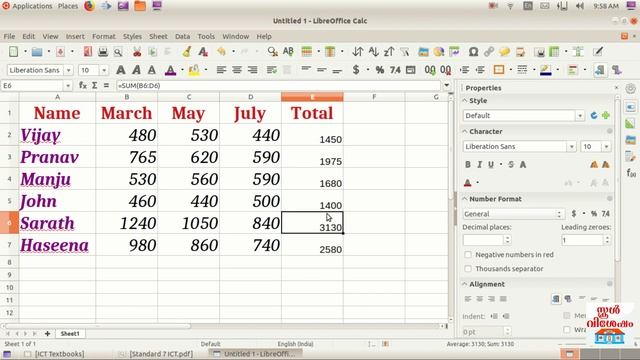The width and height of the screenshot is (640, 360).
Task: Open the sidebar Gallery deck
Action: [x=631, y=140]
